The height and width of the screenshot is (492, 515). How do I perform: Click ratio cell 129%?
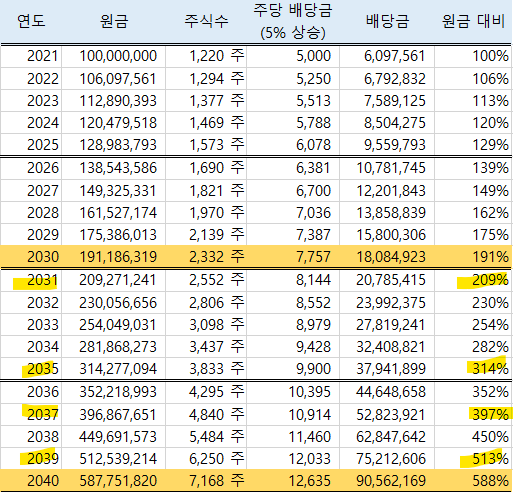[491, 145]
